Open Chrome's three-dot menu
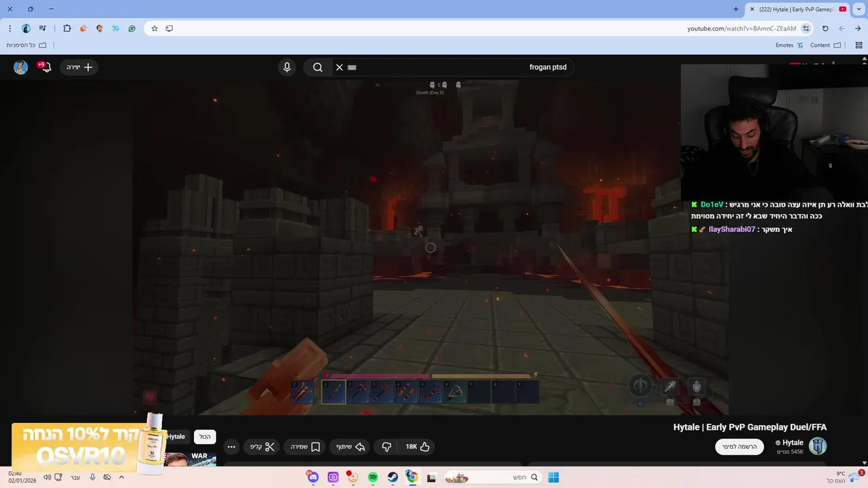This screenshot has width=868, height=488. coord(9,28)
